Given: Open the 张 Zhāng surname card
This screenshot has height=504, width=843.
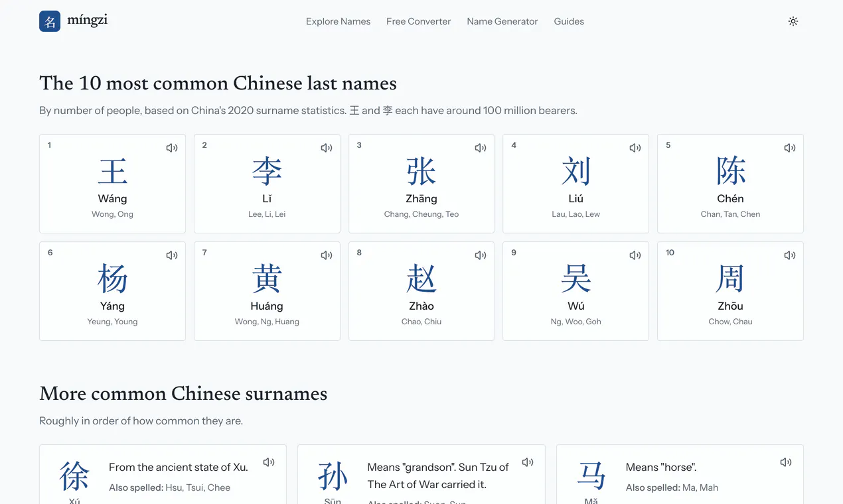Looking at the screenshot, I should (x=421, y=184).
